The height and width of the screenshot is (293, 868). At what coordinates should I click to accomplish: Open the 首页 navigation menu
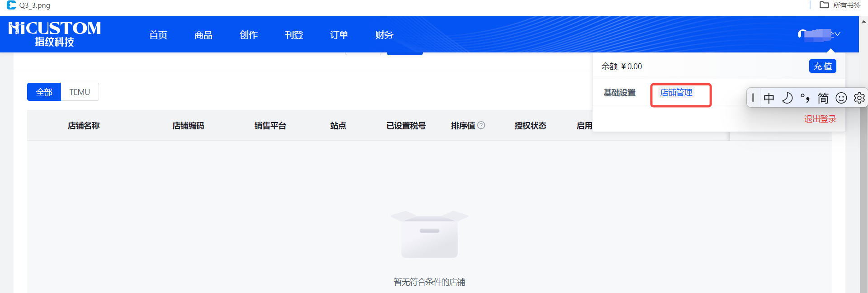point(158,35)
